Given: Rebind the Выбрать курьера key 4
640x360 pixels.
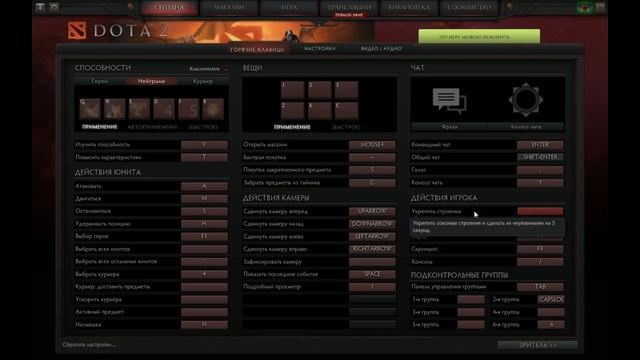Looking at the screenshot, I should coord(204,274).
